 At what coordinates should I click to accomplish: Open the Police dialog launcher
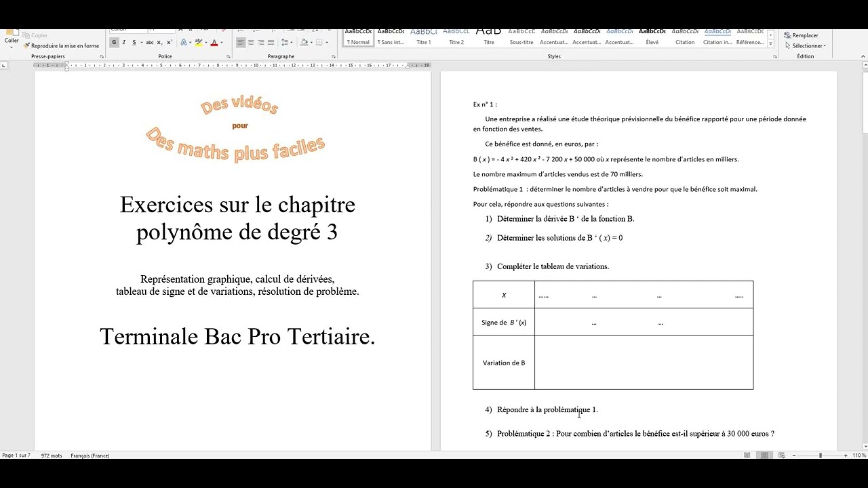(228, 57)
